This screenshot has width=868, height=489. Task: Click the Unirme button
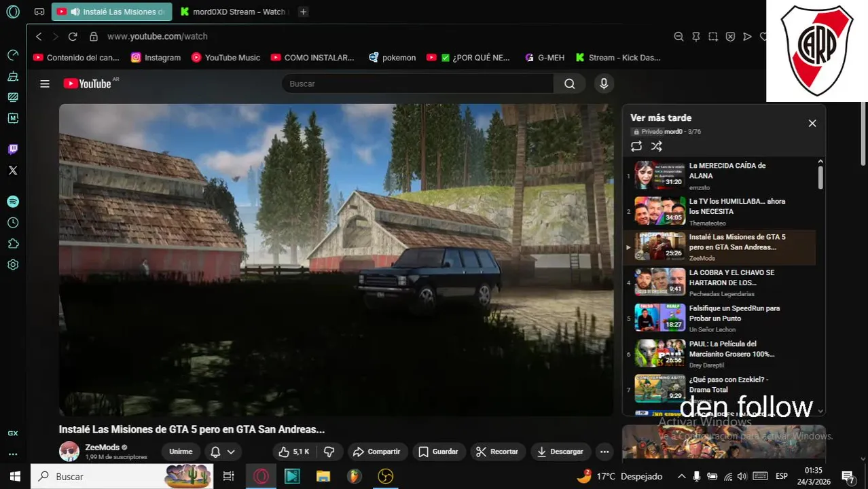181,452
